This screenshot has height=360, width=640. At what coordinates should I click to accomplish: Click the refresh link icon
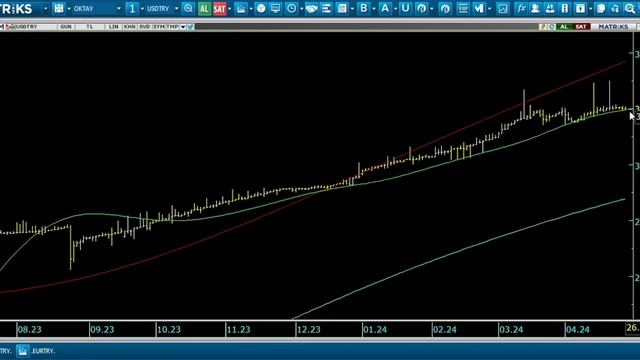615,8
